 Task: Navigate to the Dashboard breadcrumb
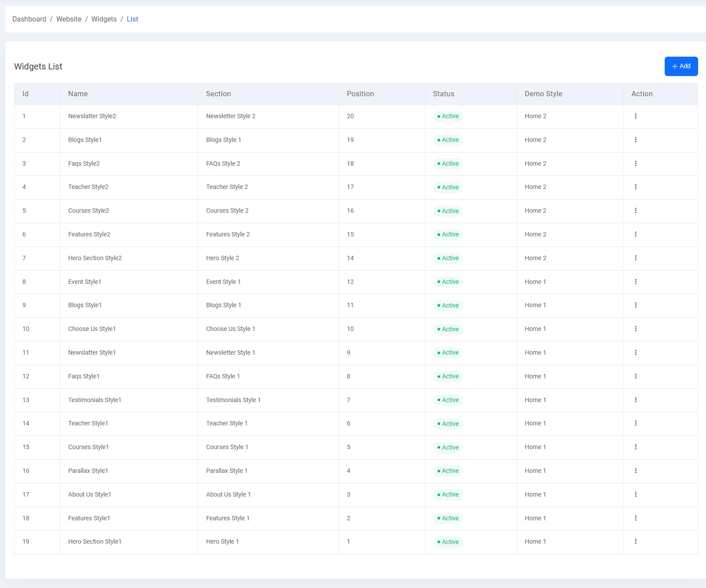[x=29, y=19]
